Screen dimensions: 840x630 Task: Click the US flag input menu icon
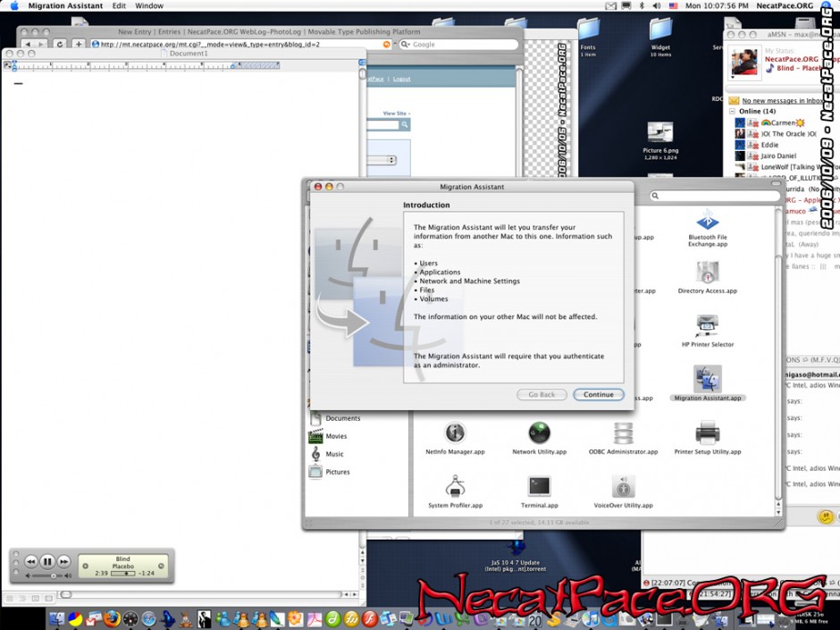pyautogui.click(x=674, y=5)
